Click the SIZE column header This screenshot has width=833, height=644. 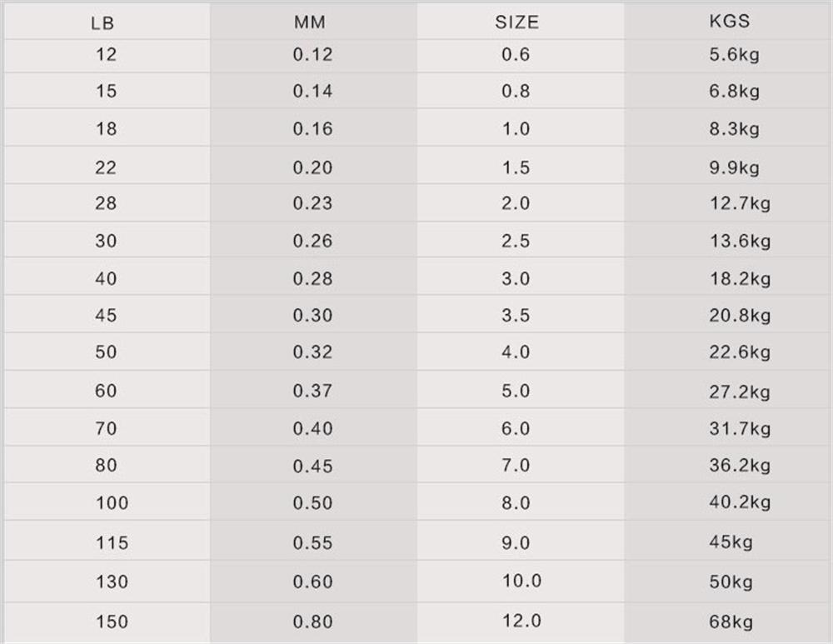[517, 22]
